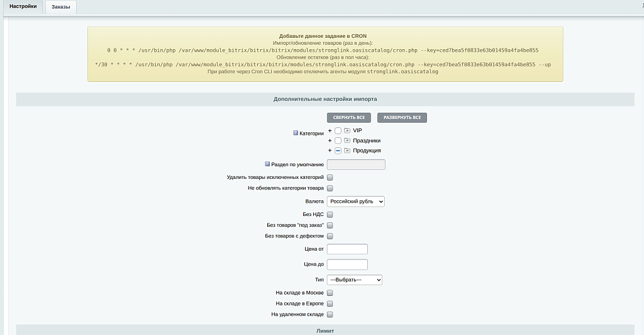Open the Тип selection dropdown
This screenshot has height=335, width=644.
pyautogui.click(x=354, y=280)
